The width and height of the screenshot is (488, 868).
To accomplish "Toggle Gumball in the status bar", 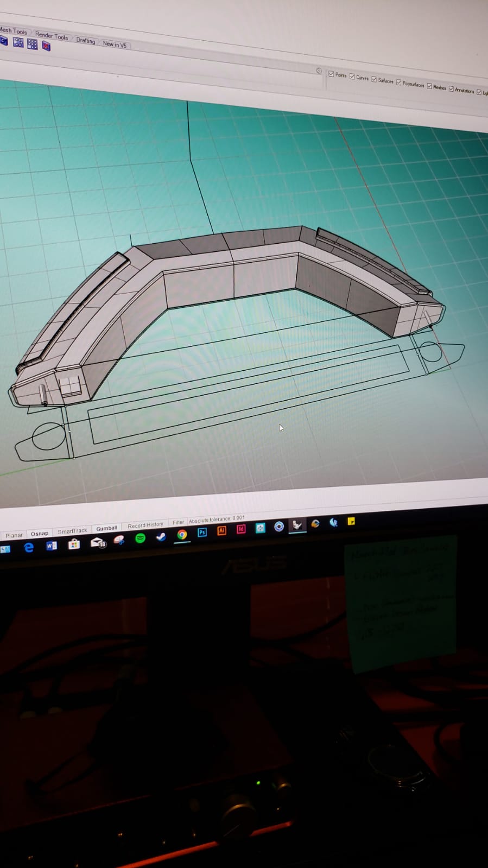I will [x=106, y=528].
